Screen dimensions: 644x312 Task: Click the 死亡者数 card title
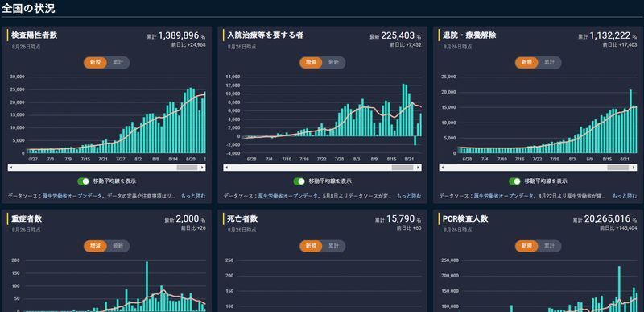tap(242, 218)
